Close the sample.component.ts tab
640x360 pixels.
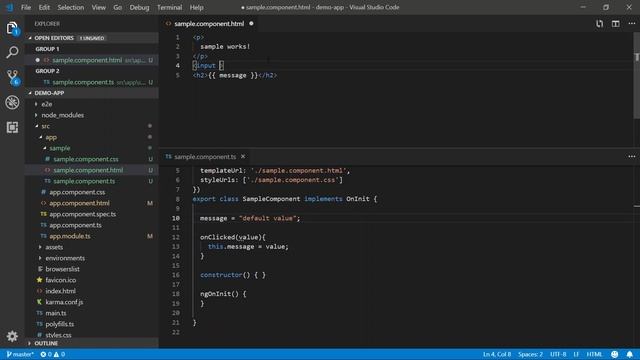point(243,156)
